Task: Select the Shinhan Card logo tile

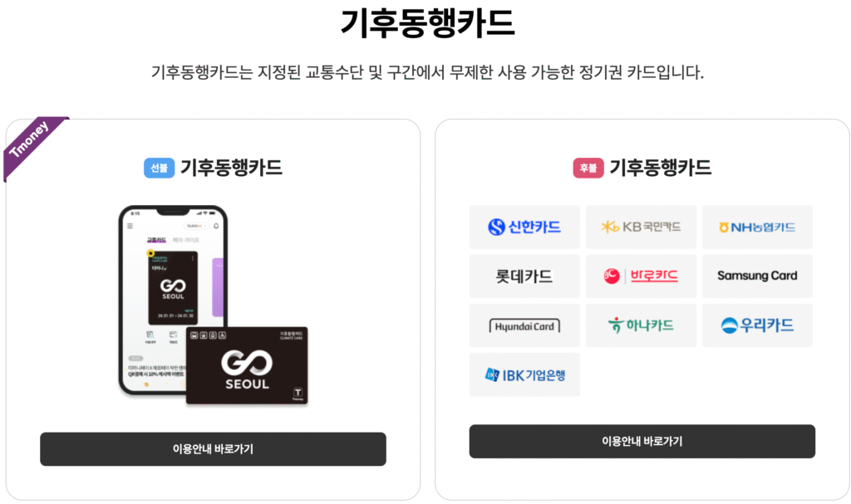Action: coord(524,227)
